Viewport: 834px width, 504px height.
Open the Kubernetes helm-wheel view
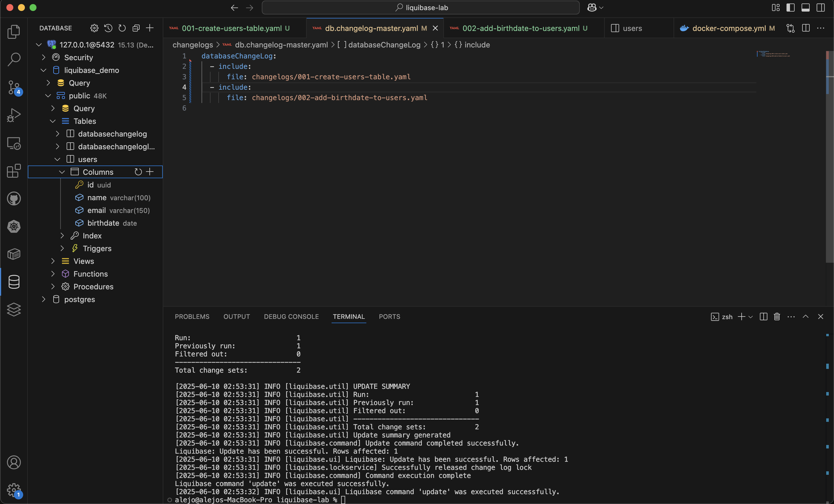14,226
